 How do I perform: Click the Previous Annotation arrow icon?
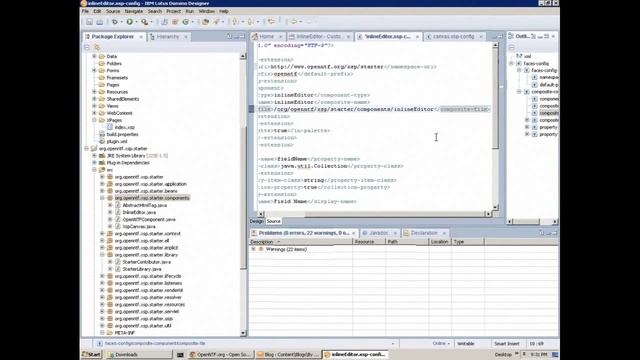(250, 22)
